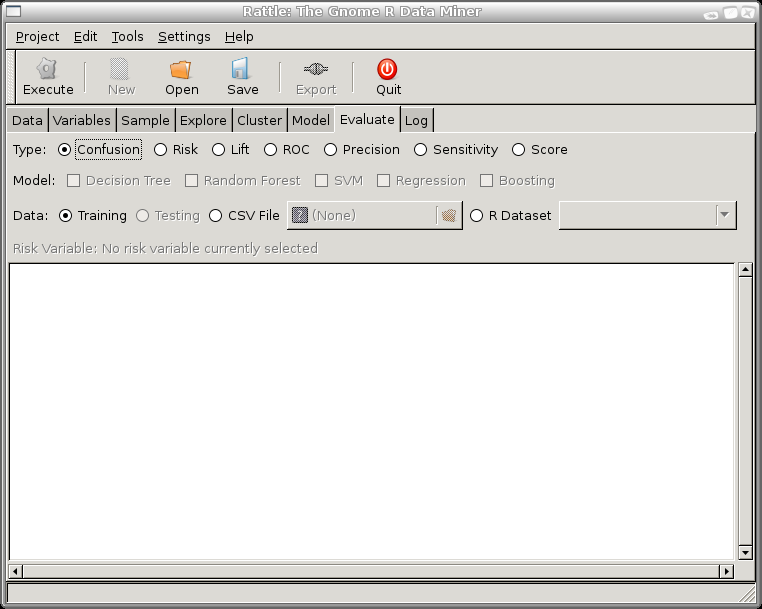The width and height of the screenshot is (762, 609).
Task: Click the horizontal scrollbar track
Action: point(371,571)
